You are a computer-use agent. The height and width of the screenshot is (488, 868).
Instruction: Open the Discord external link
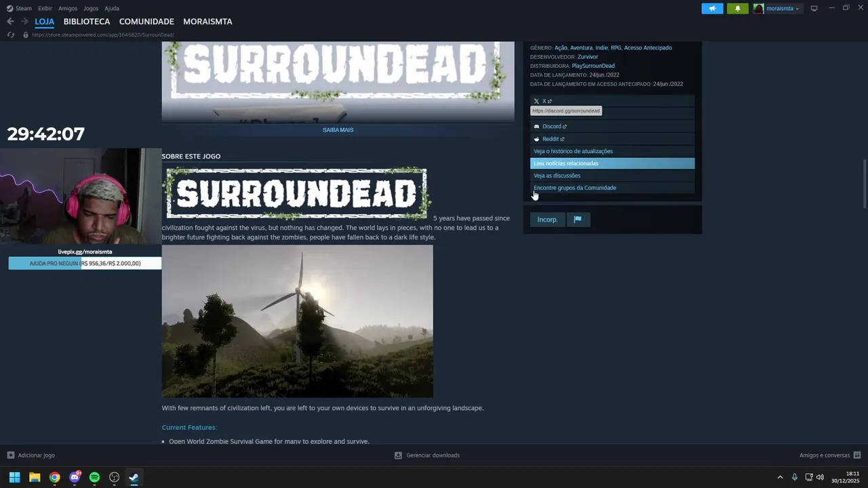[612, 126]
